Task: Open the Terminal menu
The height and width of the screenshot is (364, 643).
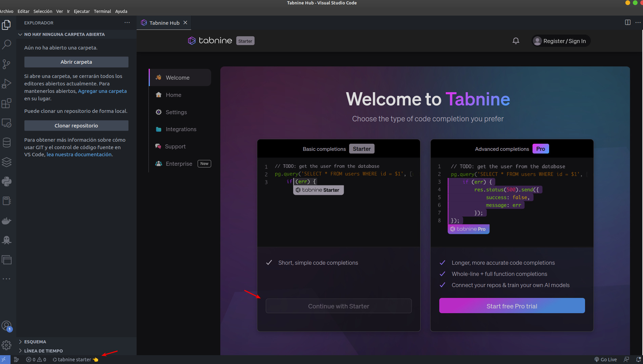Action: [x=102, y=11]
